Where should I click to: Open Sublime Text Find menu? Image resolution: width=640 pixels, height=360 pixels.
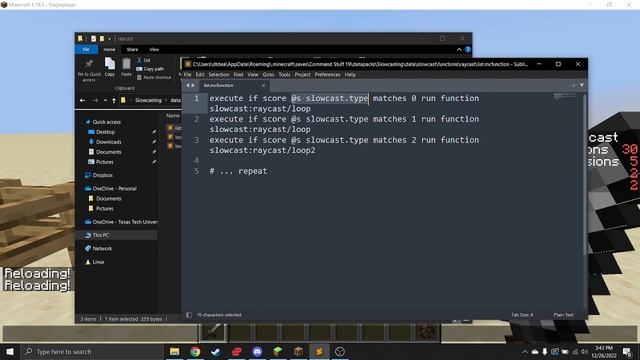click(238, 75)
